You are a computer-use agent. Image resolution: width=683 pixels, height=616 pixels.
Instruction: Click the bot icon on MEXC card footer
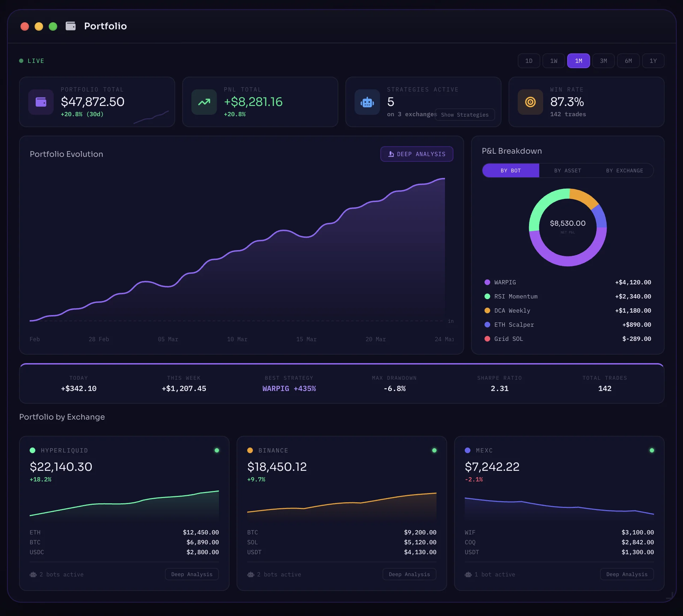pyautogui.click(x=468, y=574)
